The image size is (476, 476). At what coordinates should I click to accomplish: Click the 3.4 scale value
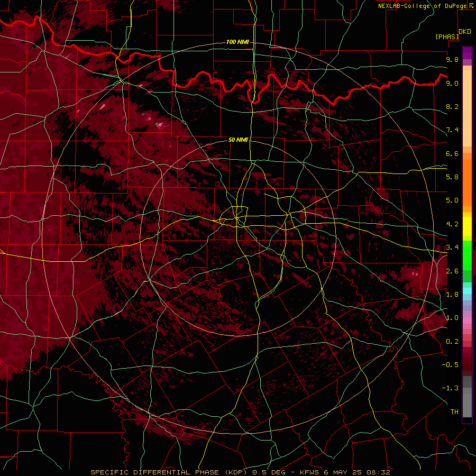(x=452, y=248)
